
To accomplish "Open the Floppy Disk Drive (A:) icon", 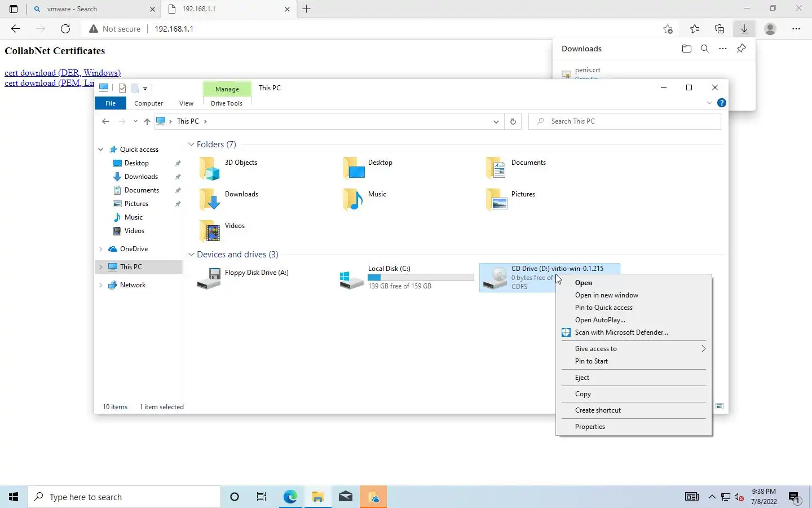I will pyautogui.click(x=209, y=278).
